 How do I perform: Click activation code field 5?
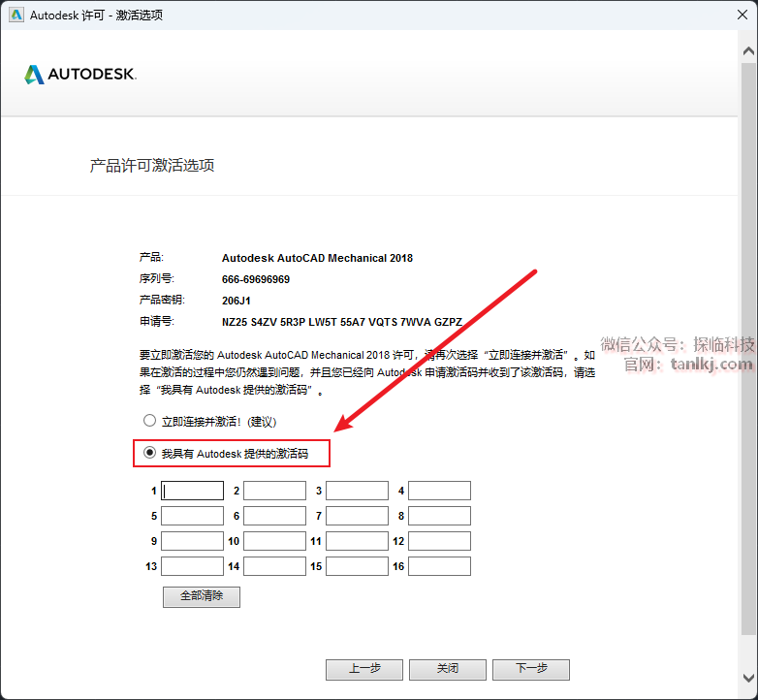click(192, 516)
